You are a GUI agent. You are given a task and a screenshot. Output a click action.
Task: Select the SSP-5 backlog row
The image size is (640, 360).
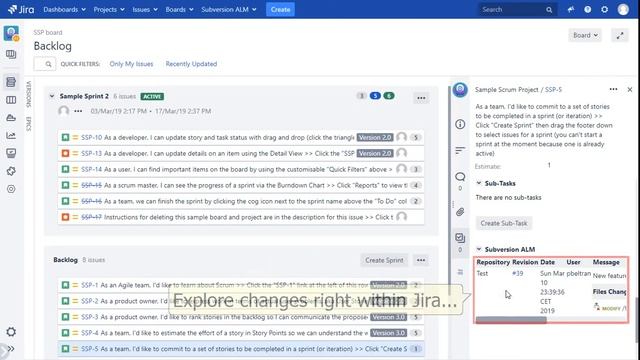pyautogui.click(x=241, y=349)
